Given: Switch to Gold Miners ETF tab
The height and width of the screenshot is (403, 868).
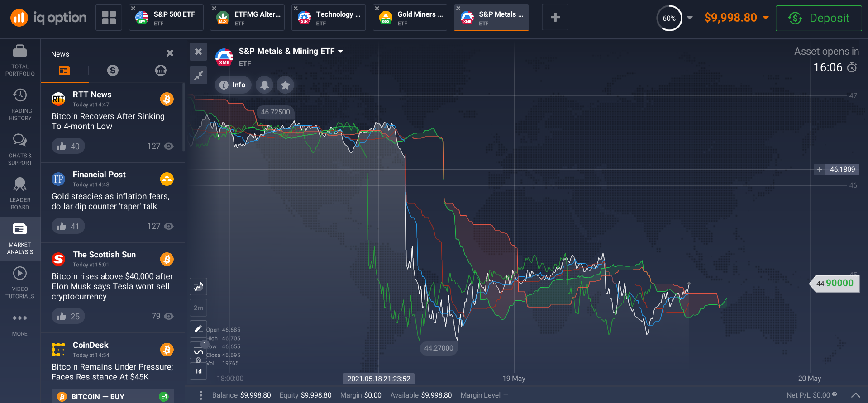Looking at the screenshot, I should [410, 18].
